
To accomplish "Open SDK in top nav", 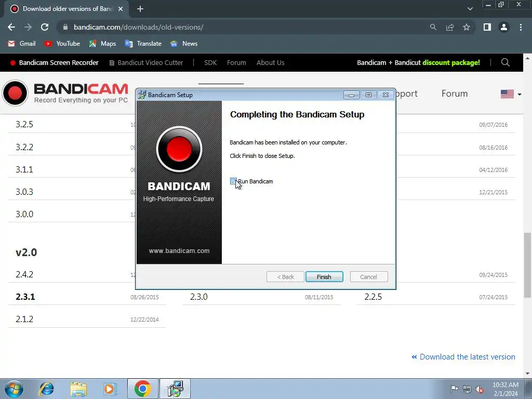I will [210, 62].
